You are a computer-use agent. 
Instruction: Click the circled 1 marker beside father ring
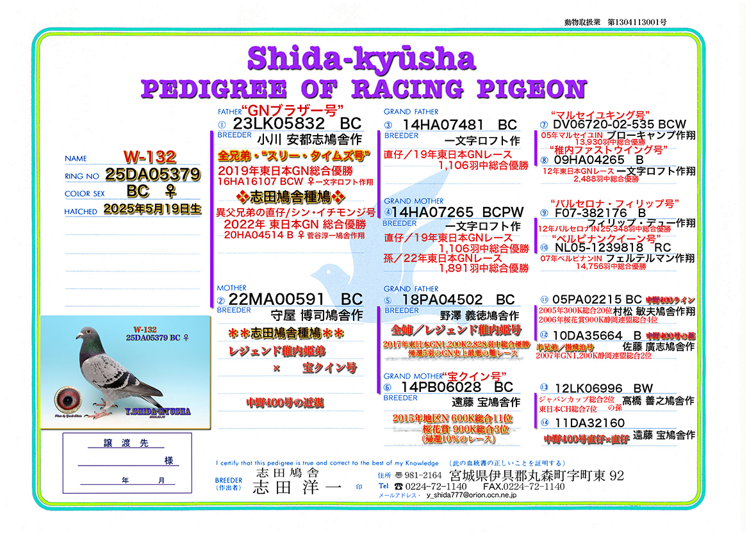coord(222,125)
